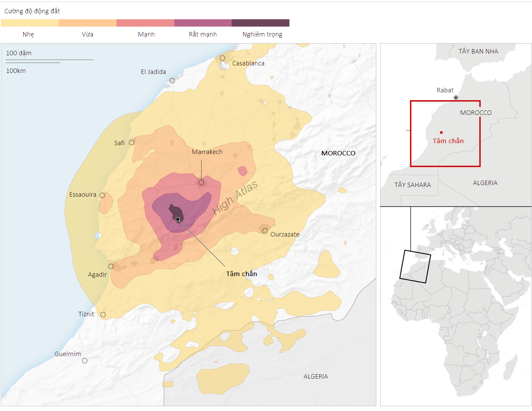Click the Safi city marker circle
The image size is (532, 411).
[x=132, y=142]
